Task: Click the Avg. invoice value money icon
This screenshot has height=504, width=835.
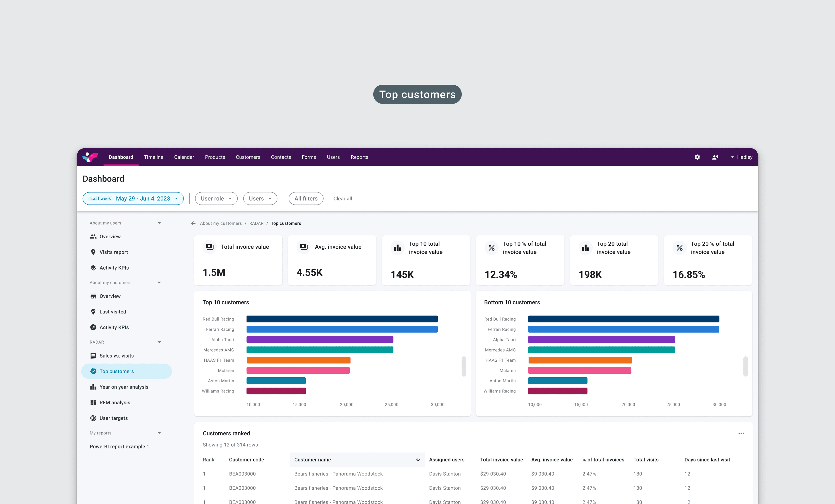Action: [303, 247]
